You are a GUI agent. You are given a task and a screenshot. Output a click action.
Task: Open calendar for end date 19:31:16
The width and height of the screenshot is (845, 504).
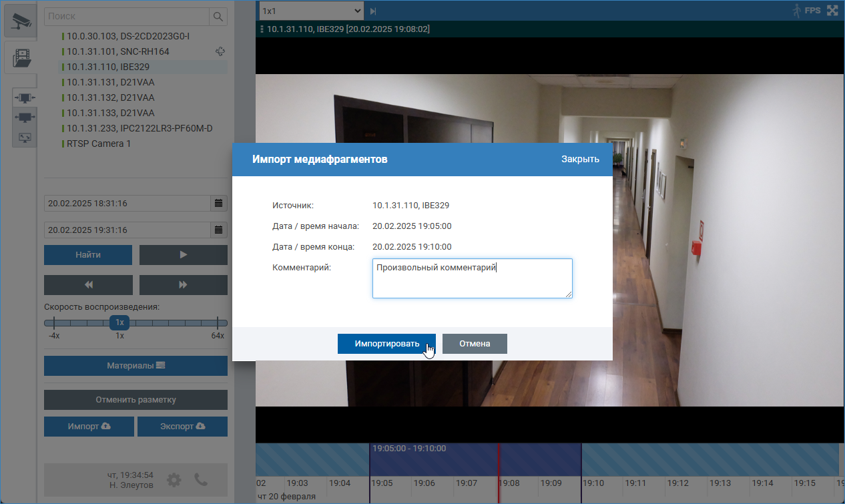point(218,230)
